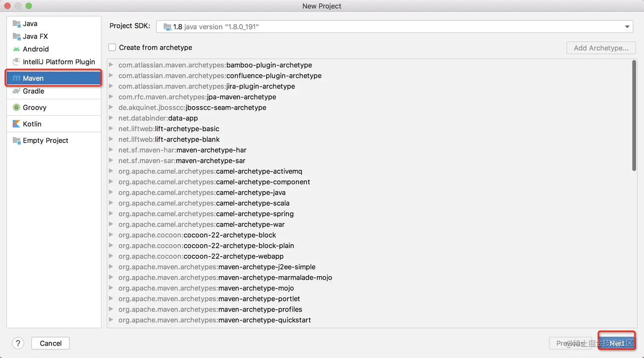
Task: Select Empty Project type
Action: click(54, 140)
